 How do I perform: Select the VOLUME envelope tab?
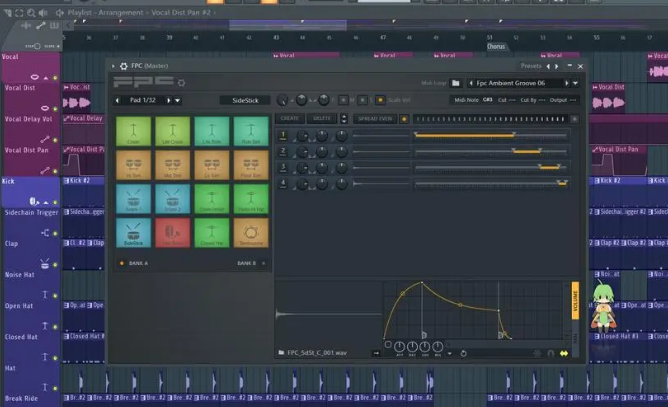tap(575, 301)
